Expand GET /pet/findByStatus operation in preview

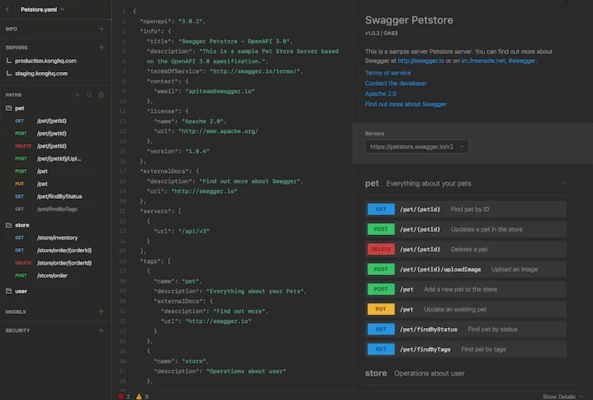click(466, 329)
